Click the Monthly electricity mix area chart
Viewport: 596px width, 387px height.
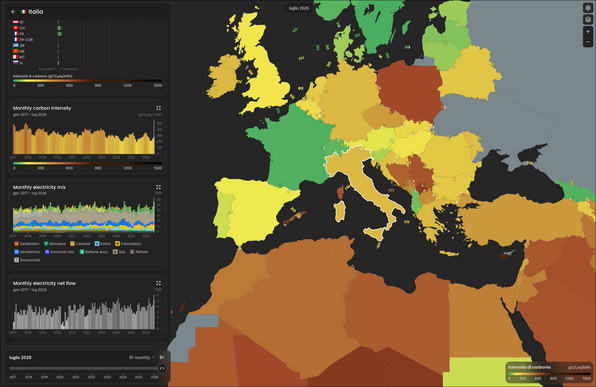(84, 216)
